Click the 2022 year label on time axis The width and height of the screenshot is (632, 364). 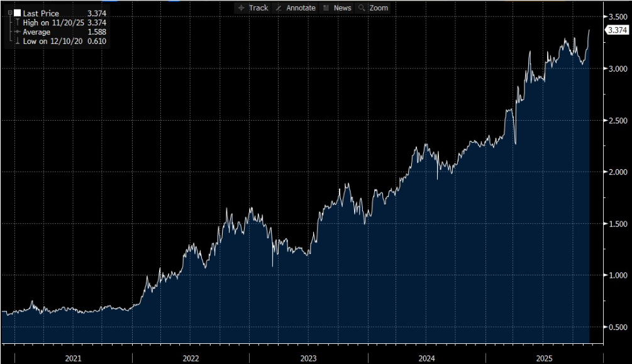191,358
